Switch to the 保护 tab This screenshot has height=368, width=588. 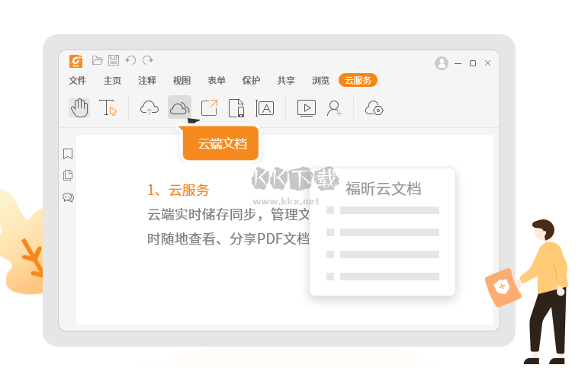(251, 81)
